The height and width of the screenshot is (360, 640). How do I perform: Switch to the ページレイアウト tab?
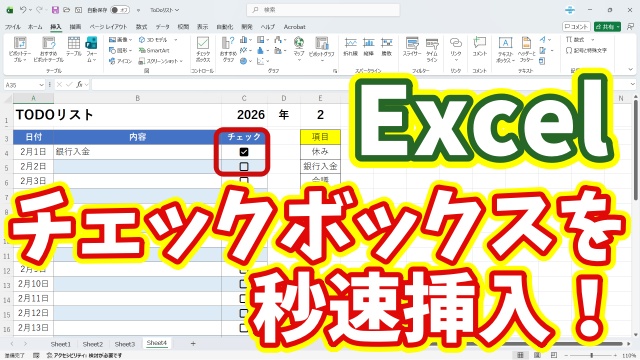108,27
